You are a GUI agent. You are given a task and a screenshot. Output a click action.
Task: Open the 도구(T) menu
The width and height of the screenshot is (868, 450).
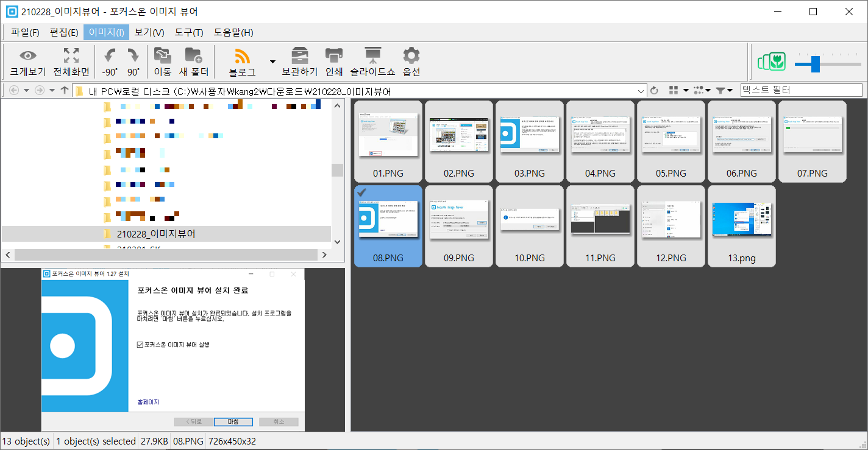189,32
